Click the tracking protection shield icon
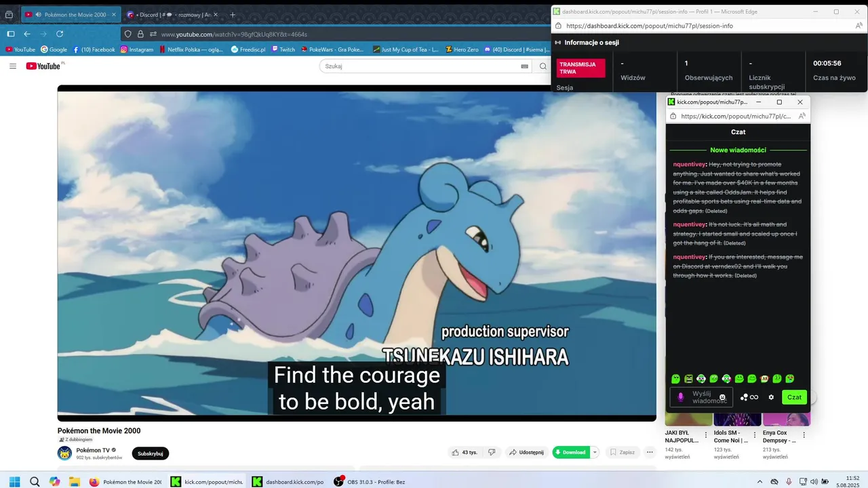Image resolution: width=868 pixels, height=488 pixels. pos(128,34)
